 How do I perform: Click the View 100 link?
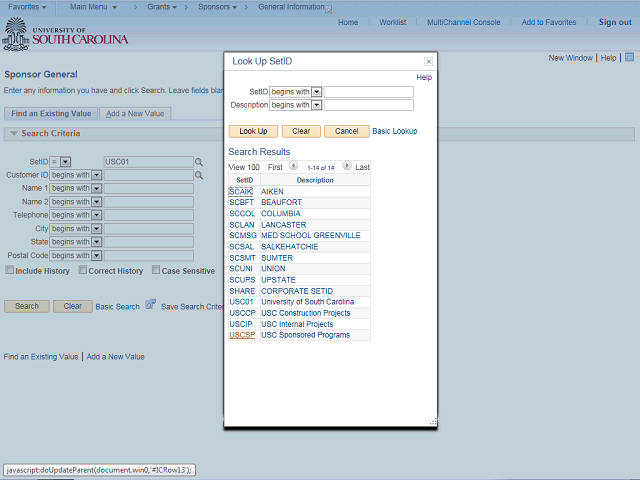point(244,167)
